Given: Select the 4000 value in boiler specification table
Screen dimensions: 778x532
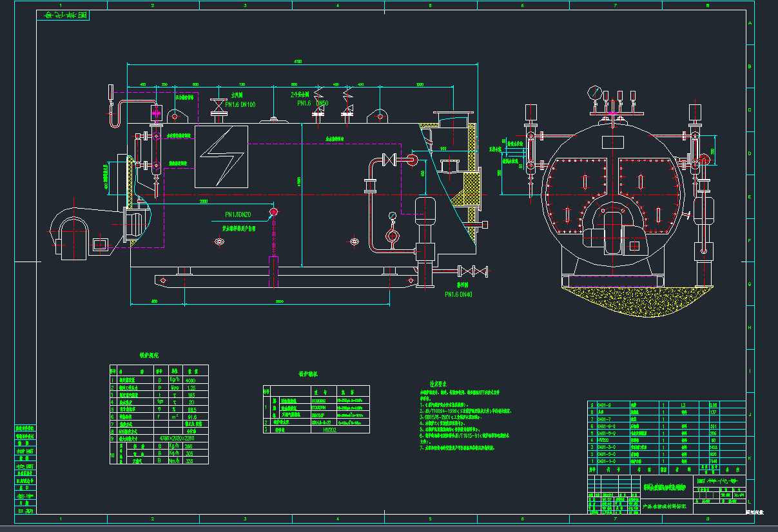Looking at the screenshot, I should [x=191, y=380].
